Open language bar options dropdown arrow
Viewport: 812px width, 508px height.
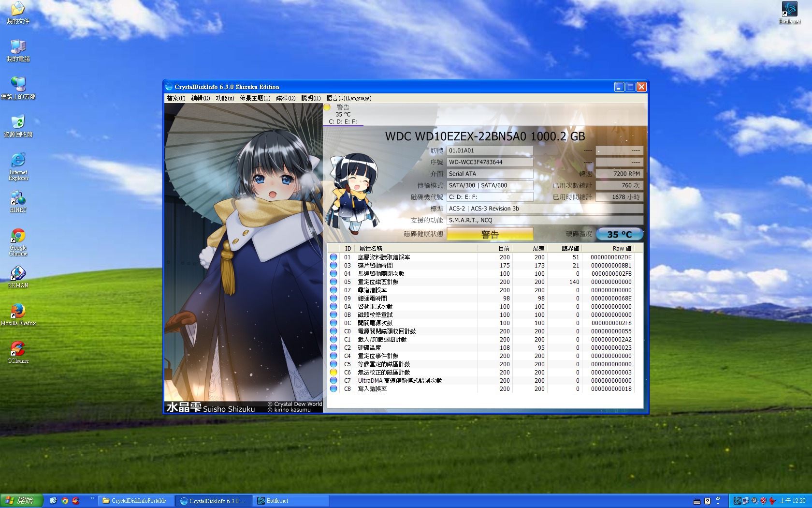(718, 503)
